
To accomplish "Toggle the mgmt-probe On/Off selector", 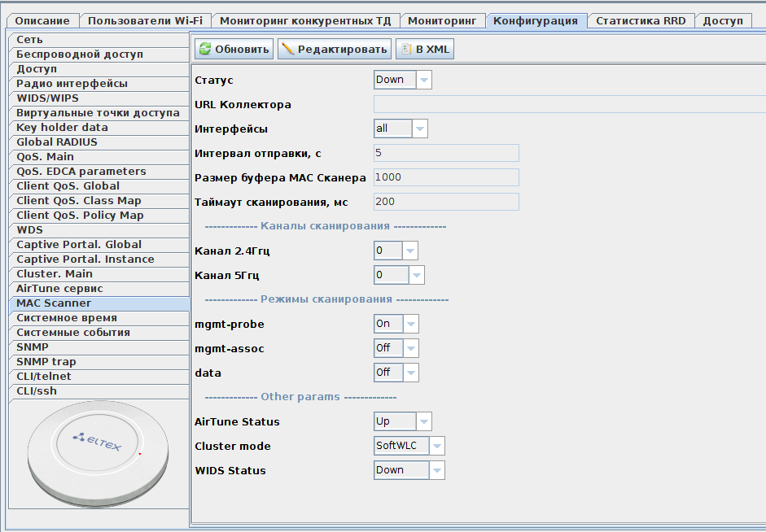I will [x=396, y=324].
